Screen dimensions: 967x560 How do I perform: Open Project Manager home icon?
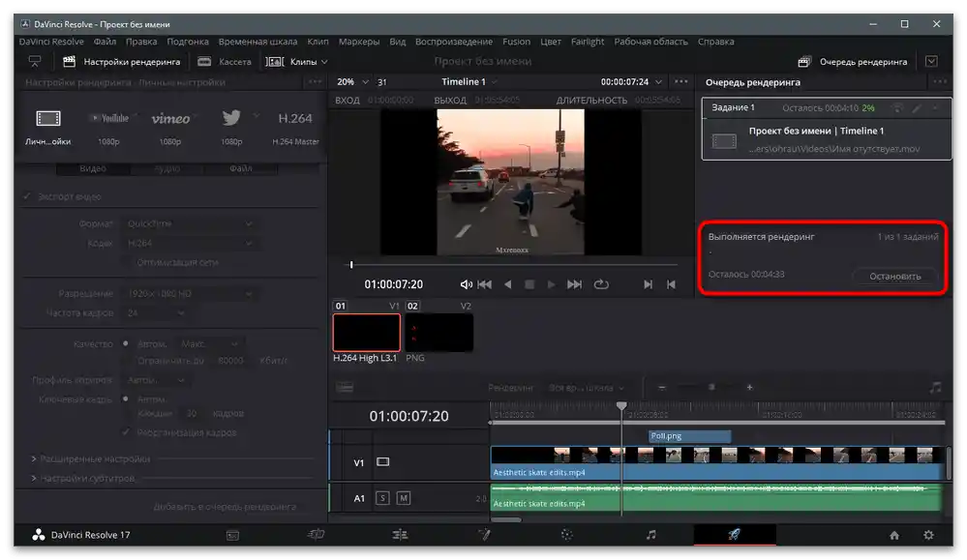click(x=894, y=536)
